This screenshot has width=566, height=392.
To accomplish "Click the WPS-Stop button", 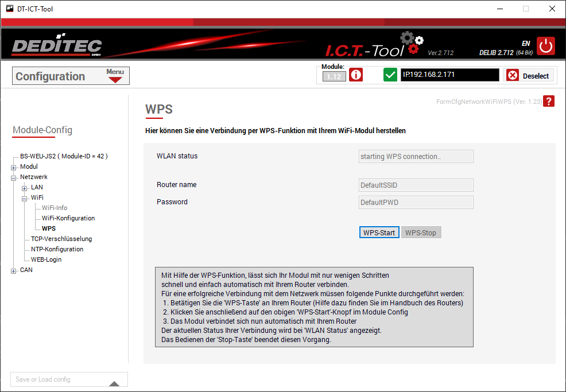I will [421, 232].
